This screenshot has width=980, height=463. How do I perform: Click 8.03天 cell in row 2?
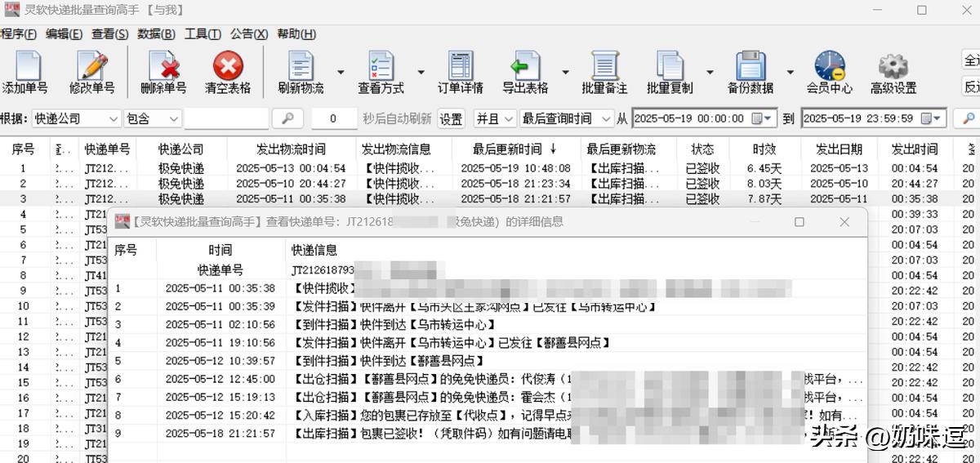pyautogui.click(x=764, y=184)
